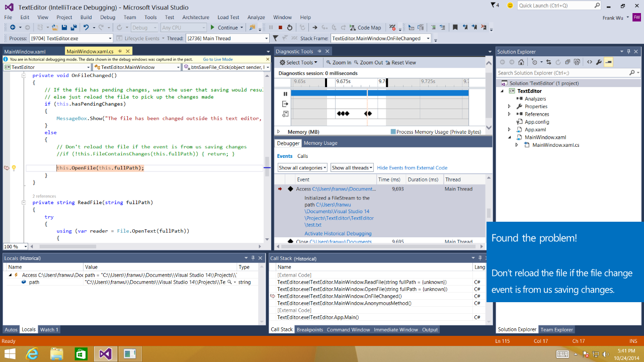Open Select Tools dropdown in Diagnostic Tools
The height and width of the screenshot is (362, 644).
[299, 62]
